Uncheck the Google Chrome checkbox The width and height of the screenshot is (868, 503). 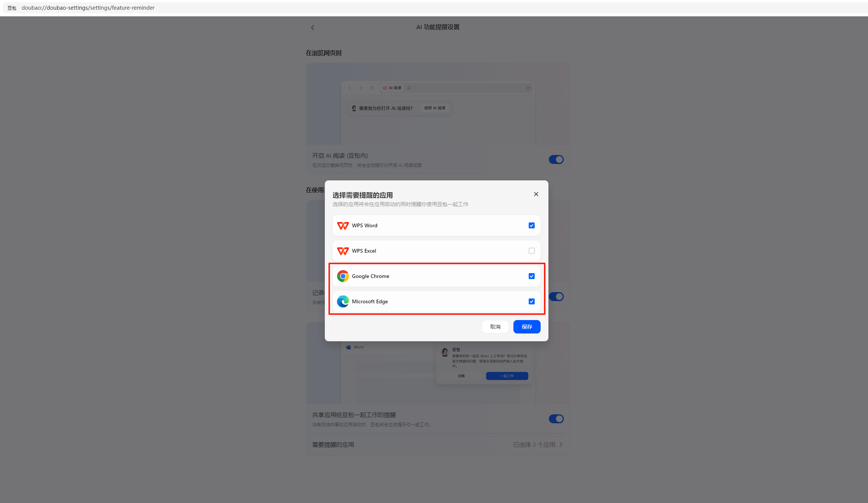click(531, 276)
